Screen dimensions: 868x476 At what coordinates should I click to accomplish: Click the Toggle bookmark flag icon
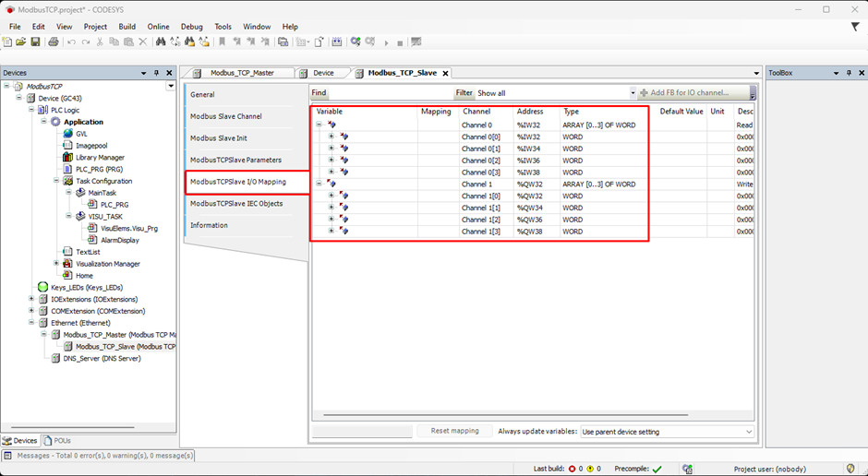pyautogui.click(x=222, y=42)
